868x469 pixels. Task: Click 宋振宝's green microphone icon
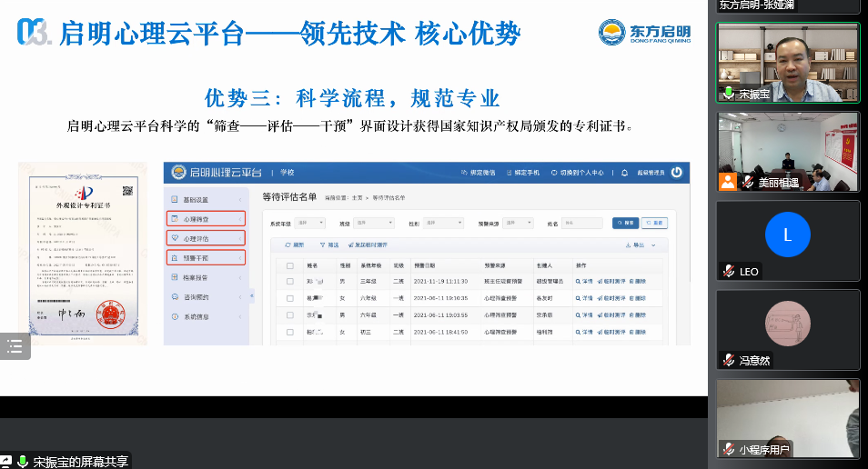[728, 94]
